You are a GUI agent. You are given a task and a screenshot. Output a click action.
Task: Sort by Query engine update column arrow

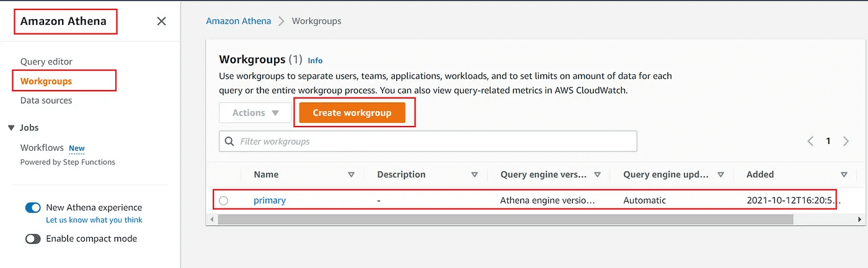click(721, 175)
